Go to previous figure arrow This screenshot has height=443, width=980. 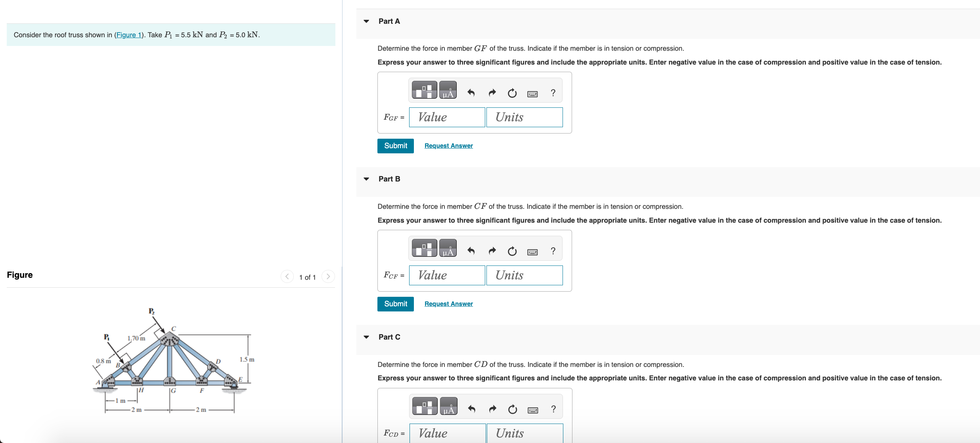287,277
